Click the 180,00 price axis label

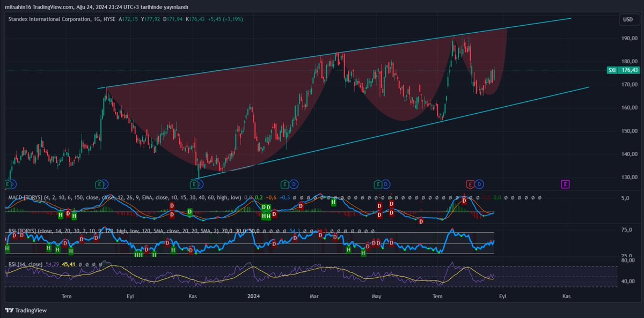[630, 62]
